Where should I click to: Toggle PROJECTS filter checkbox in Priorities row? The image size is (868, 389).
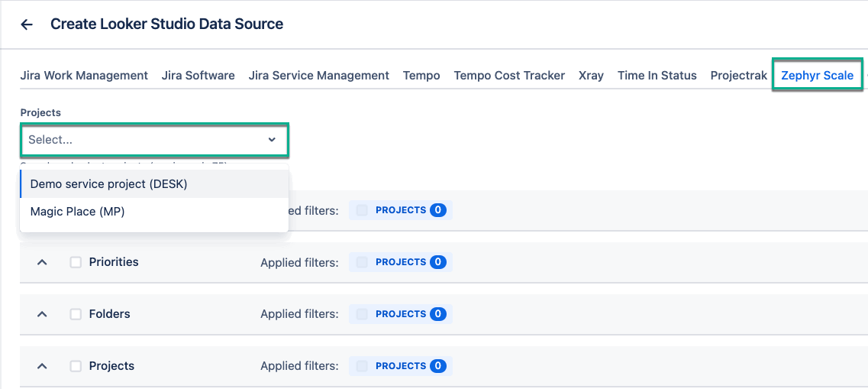[x=362, y=262]
